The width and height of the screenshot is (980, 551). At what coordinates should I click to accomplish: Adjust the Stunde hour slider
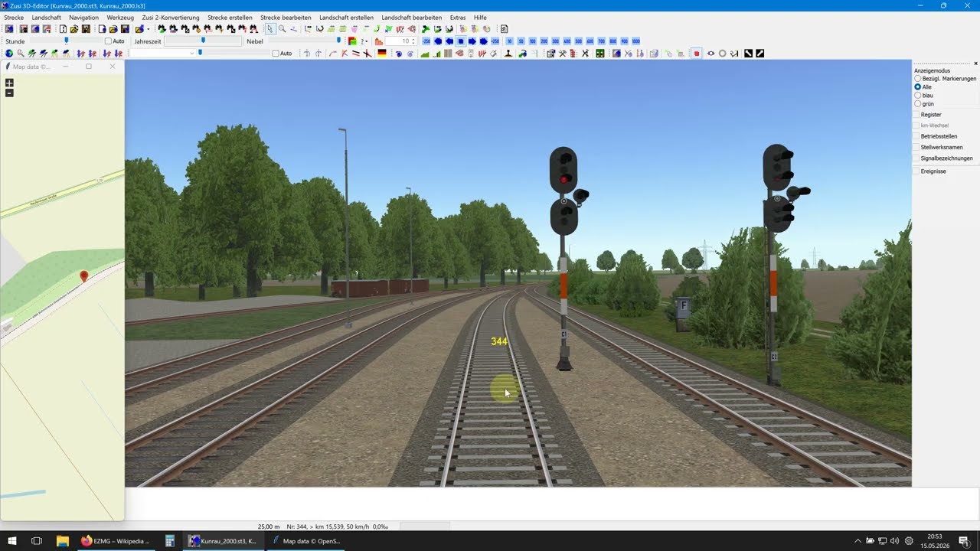pos(67,41)
